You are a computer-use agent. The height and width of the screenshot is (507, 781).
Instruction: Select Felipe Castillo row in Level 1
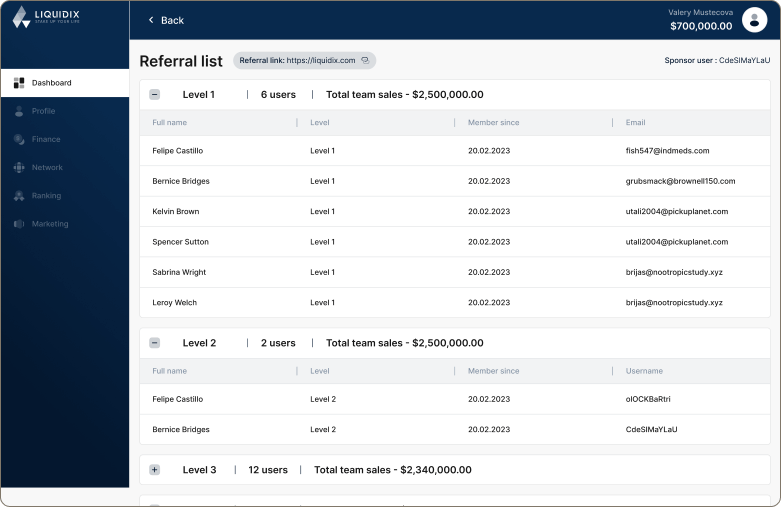pos(178,151)
